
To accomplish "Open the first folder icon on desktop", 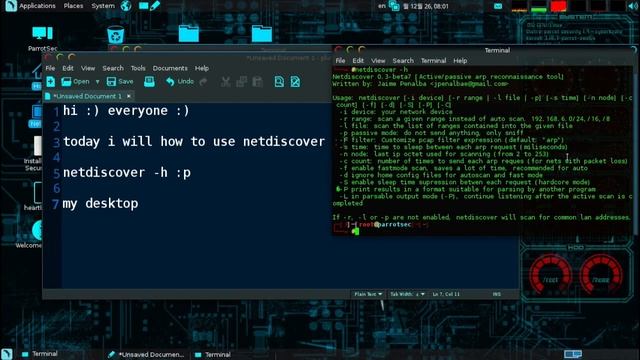I will (189, 33).
